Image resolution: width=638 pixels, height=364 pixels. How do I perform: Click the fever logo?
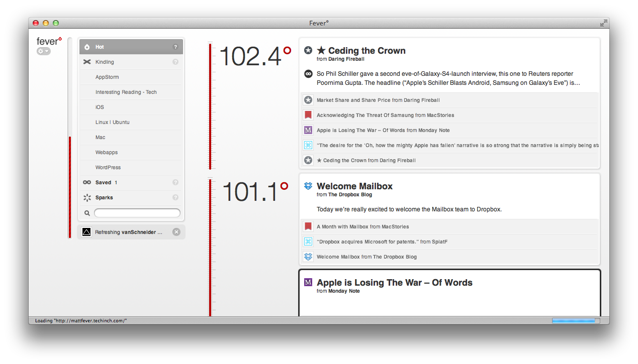coord(49,41)
